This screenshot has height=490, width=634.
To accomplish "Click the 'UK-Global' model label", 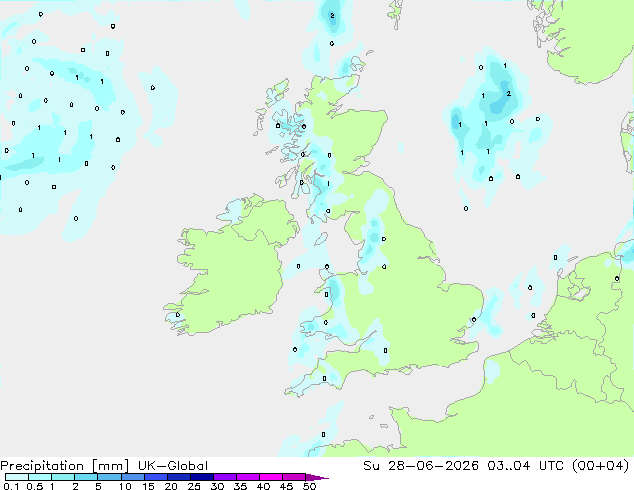I will click(173, 466).
